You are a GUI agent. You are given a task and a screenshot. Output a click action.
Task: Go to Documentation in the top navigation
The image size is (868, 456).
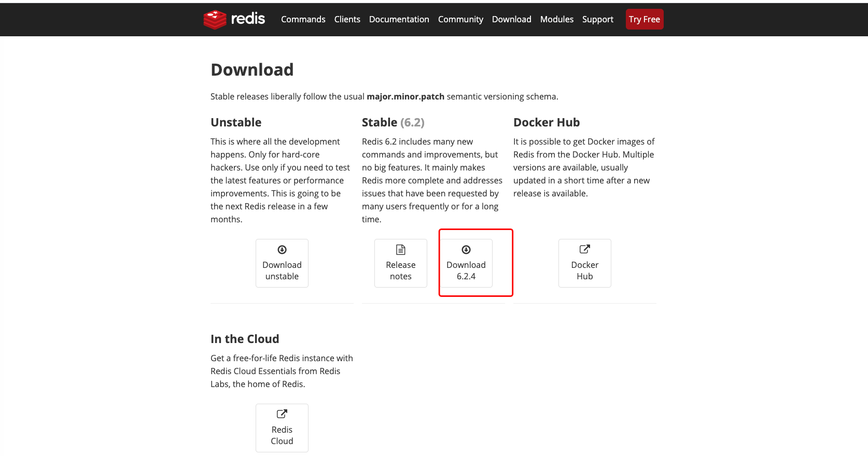click(x=399, y=19)
